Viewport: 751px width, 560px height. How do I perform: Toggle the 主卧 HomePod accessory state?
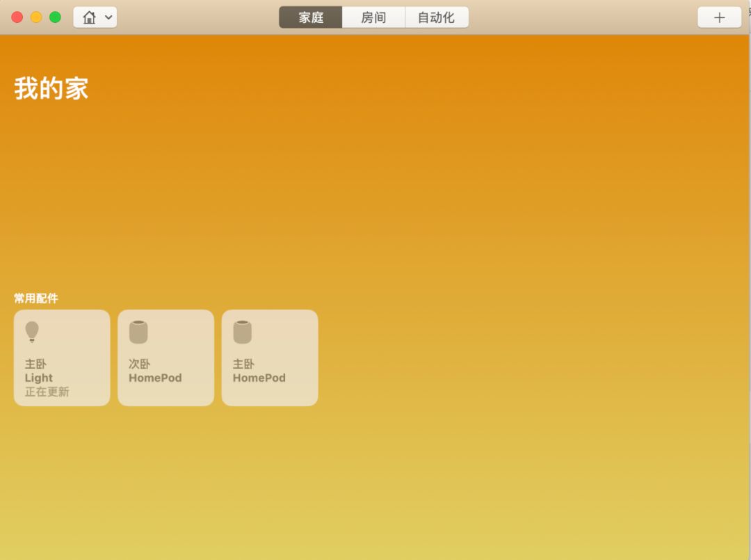tap(270, 358)
